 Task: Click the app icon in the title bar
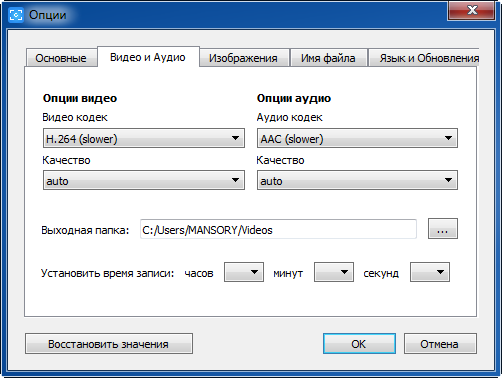click(x=15, y=15)
